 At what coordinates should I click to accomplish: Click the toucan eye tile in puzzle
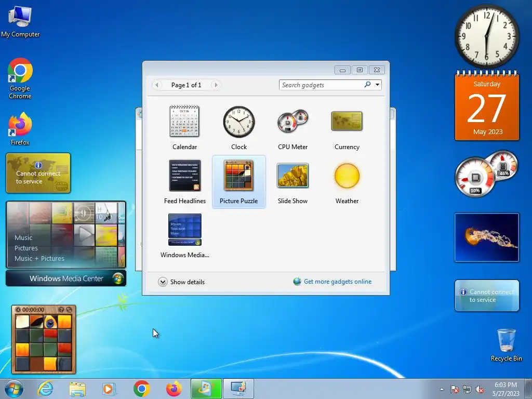(50, 322)
